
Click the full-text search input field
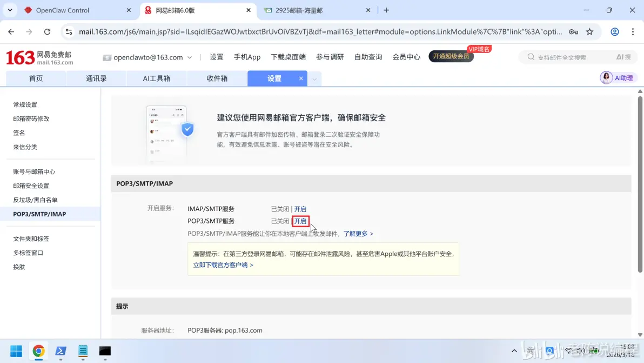pos(573,57)
